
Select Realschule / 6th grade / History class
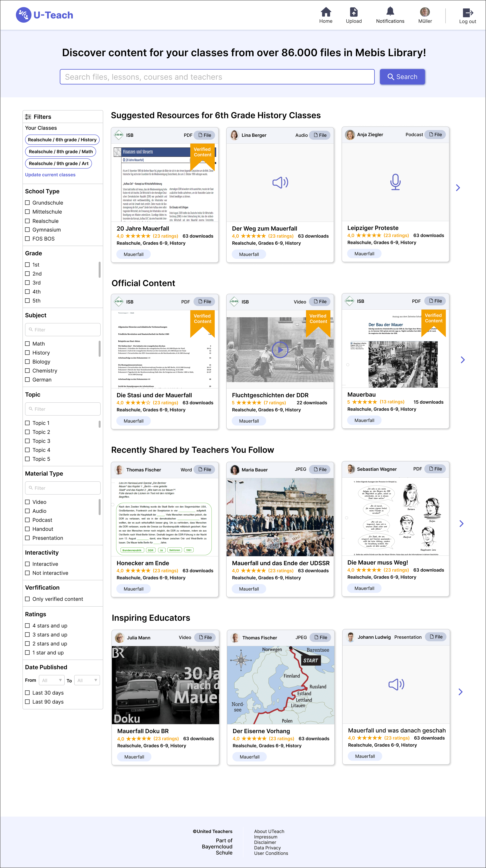pyautogui.click(x=62, y=140)
